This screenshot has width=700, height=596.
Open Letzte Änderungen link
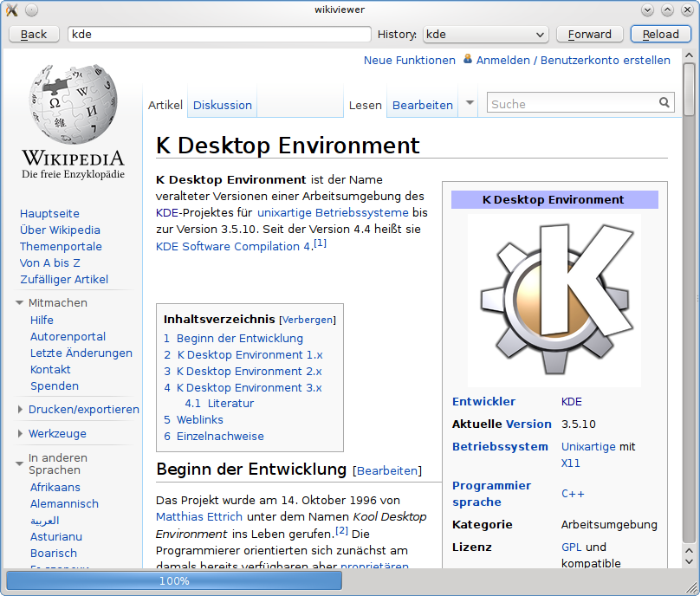pyautogui.click(x=81, y=353)
